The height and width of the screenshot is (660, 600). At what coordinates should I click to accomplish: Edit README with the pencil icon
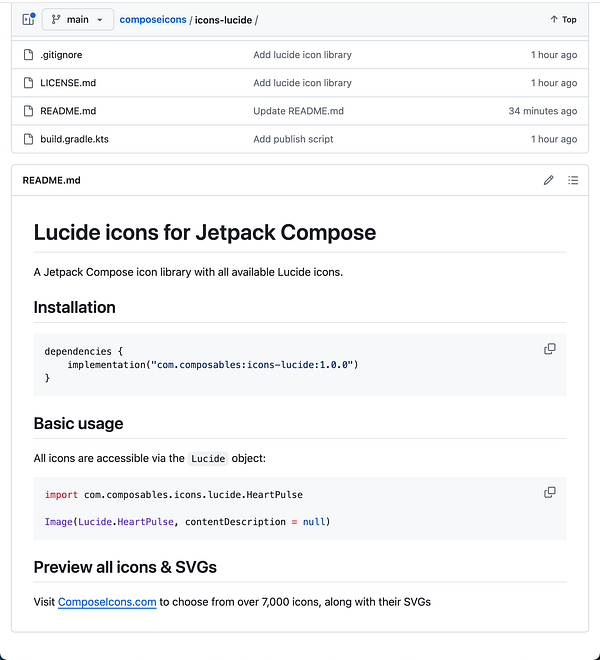coord(548,180)
